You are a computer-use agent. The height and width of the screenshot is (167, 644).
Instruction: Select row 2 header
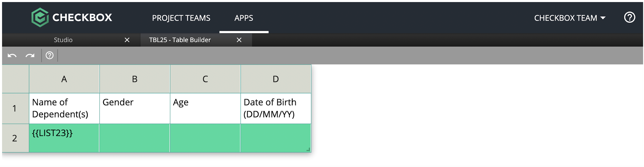[15, 138]
